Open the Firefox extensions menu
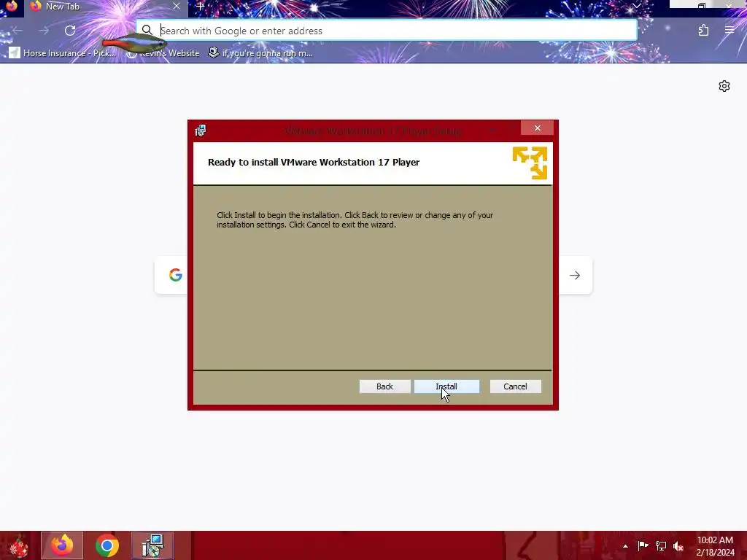Image resolution: width=747 pixels, height=560 pixels. 704,31
